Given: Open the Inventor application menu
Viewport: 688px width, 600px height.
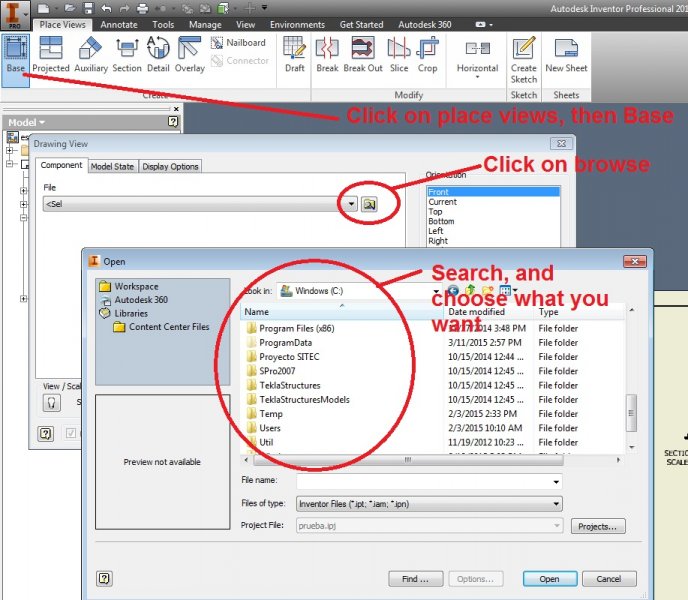Looking at the screenshot, I should [14, 14].
